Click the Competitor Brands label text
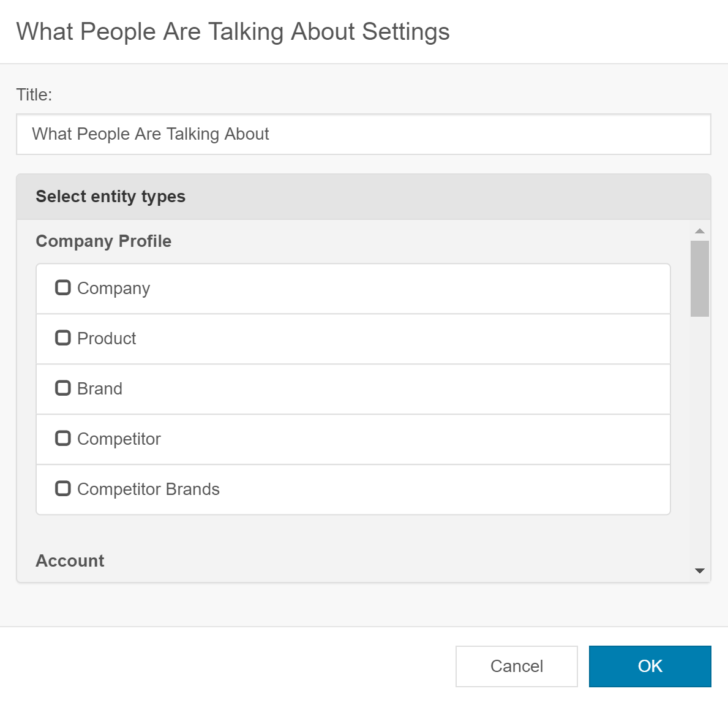 point(148,489)
